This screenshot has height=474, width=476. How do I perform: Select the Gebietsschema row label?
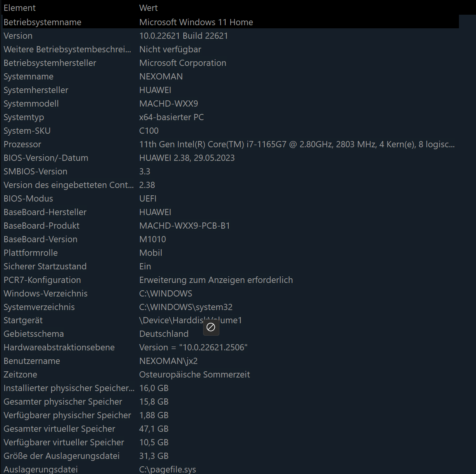coord(34,334)
